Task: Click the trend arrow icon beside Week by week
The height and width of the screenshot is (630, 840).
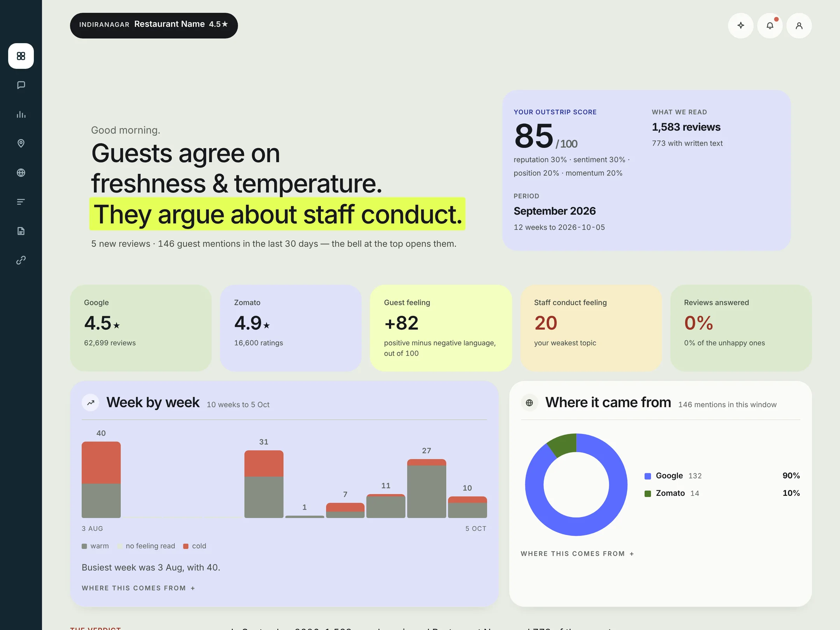Action: pos(91,402)
